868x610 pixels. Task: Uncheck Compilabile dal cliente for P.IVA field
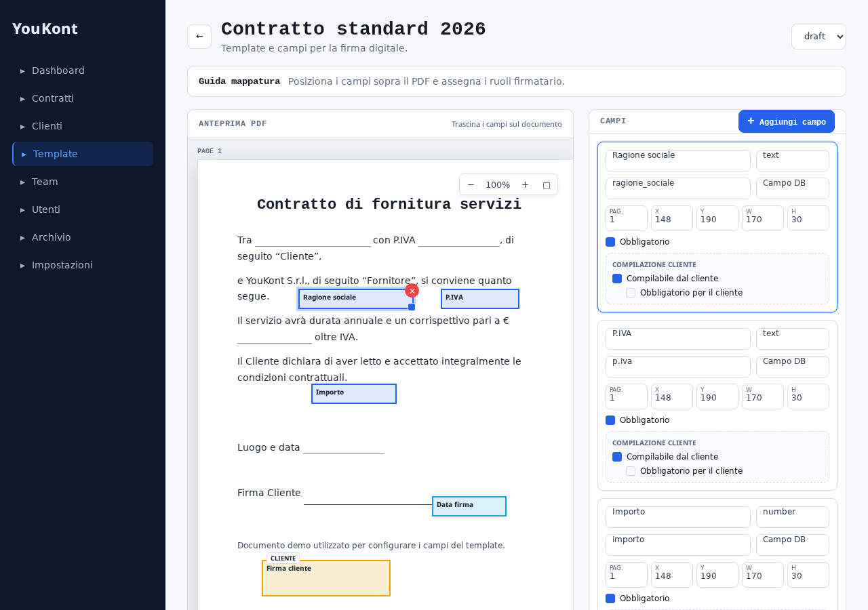click(x=617, y=457)
